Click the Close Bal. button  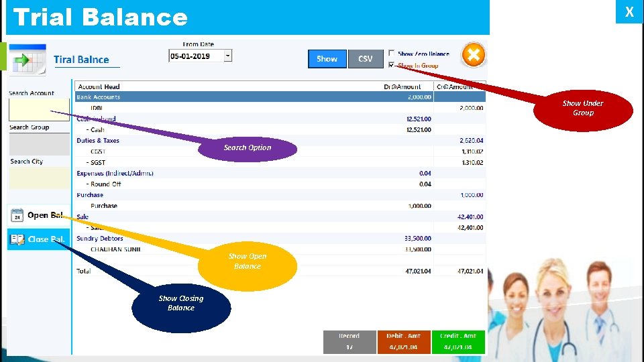39,239
